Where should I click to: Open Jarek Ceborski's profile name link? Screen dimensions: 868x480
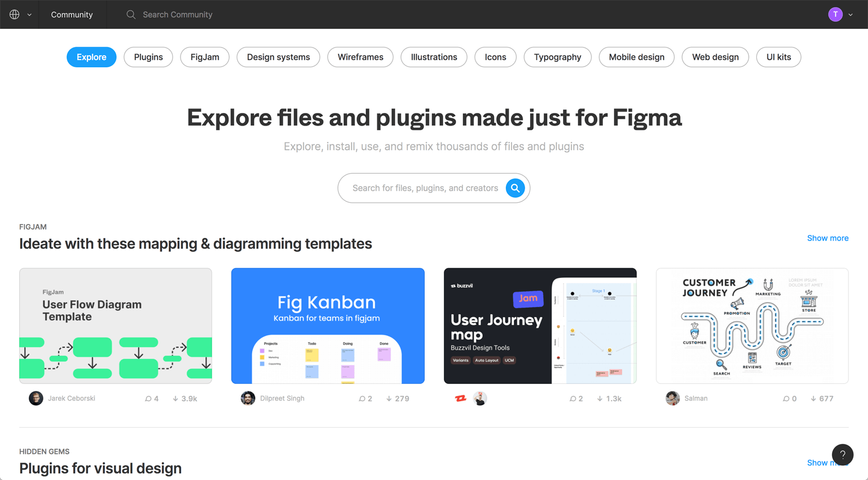click(x=72, y=398)
